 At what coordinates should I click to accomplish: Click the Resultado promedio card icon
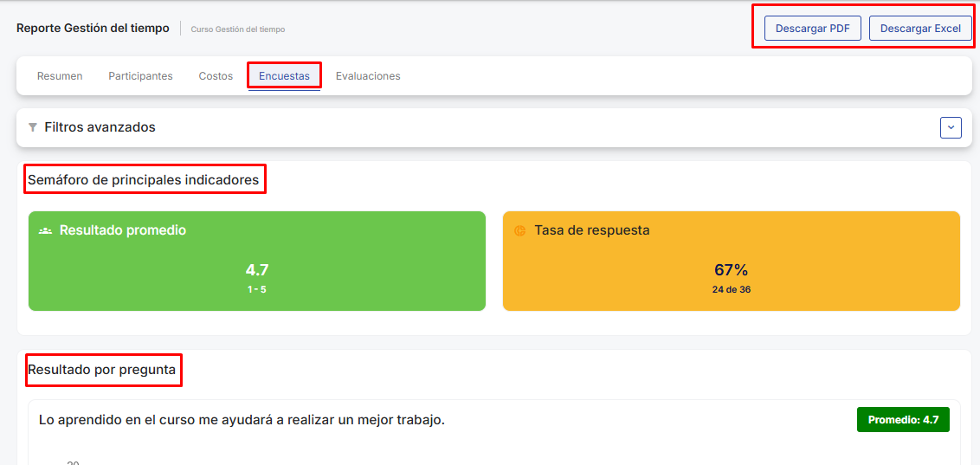tap(46, 231)
